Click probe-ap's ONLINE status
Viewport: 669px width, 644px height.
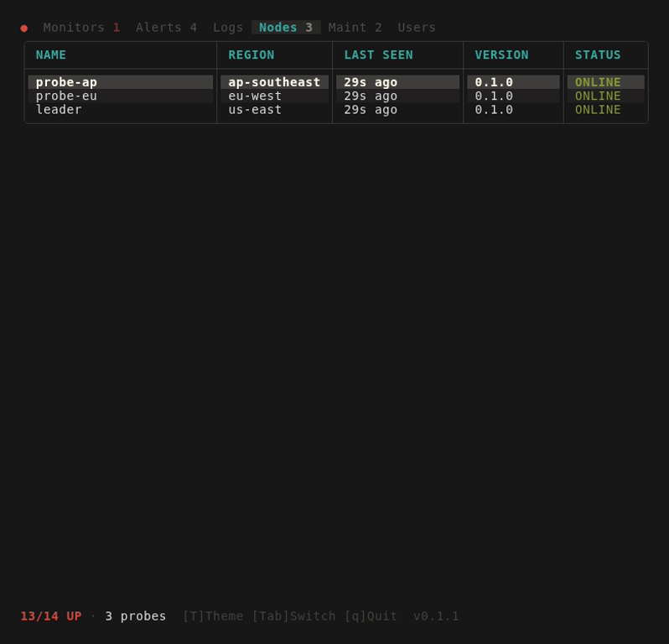[598, 82]
